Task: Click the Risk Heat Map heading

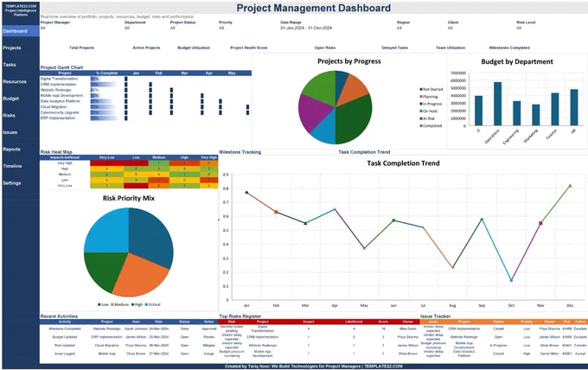Action: (x=56, y=152)
